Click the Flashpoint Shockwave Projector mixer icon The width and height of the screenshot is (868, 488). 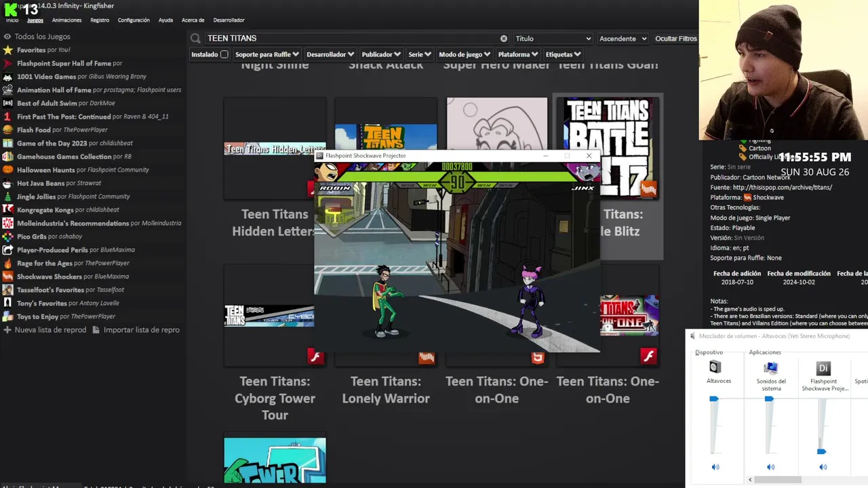click(823, 368)
